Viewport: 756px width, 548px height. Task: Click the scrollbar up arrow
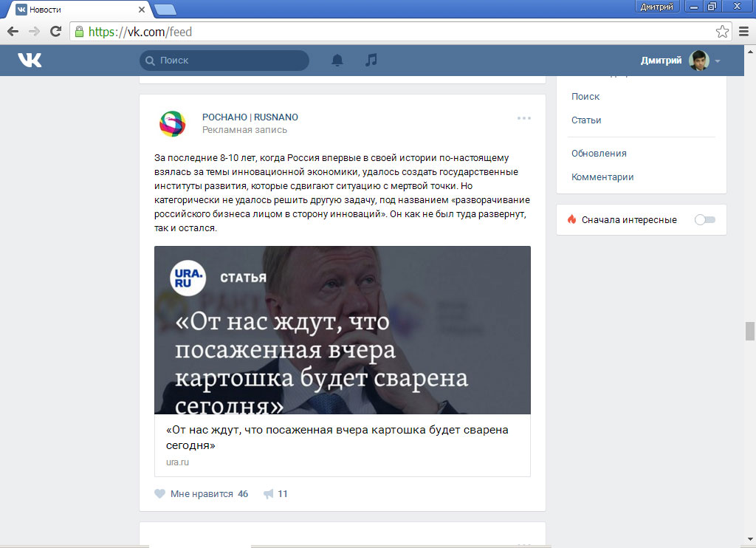pyautogui.click(x=750, y=51)
